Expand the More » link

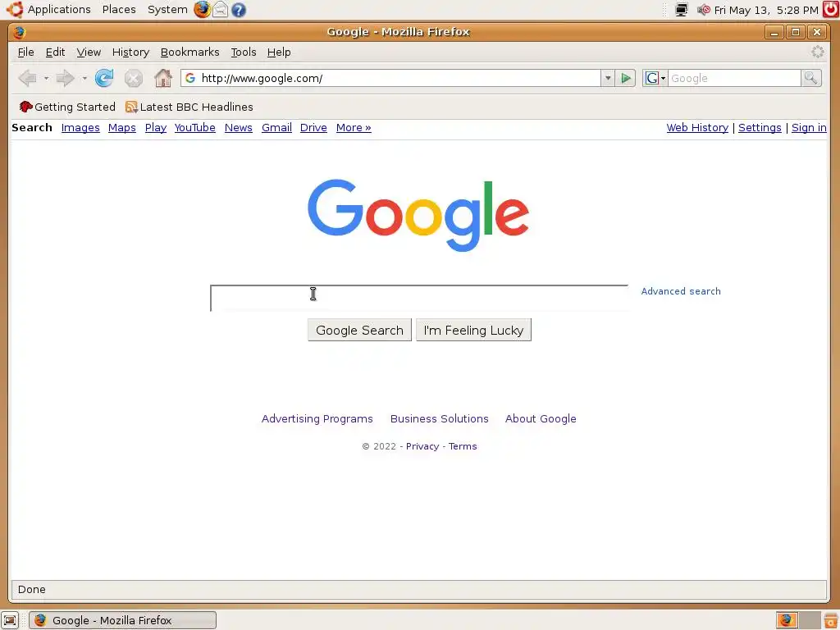tap(354, 127)
